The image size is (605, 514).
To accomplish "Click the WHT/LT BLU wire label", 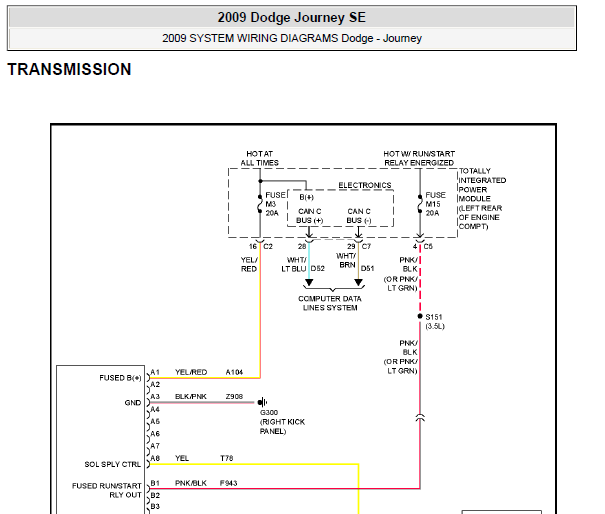I will click(294, 264).
